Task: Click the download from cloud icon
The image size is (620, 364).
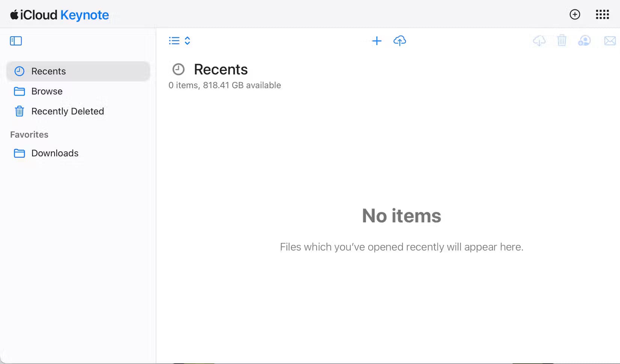Action: click(539, 41)
